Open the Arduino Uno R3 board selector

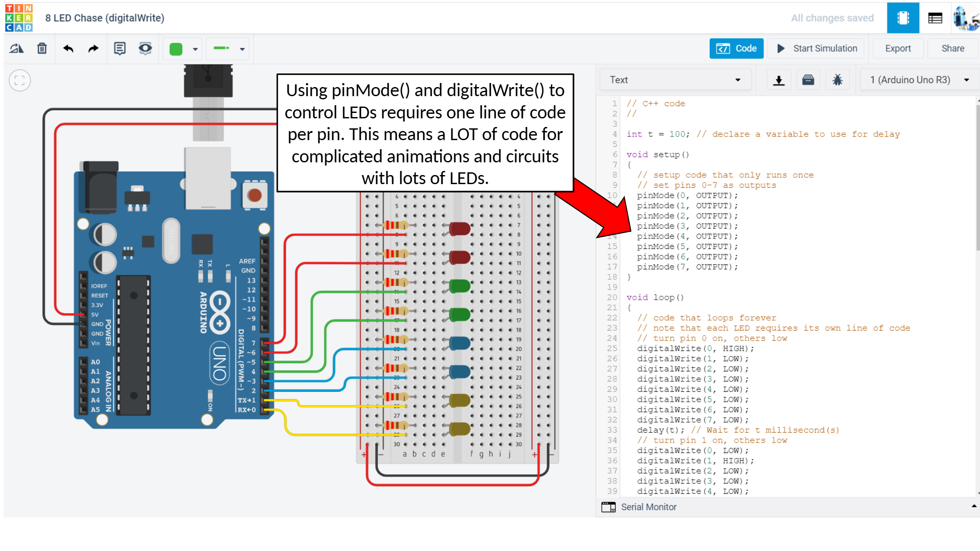pos(919,80)
